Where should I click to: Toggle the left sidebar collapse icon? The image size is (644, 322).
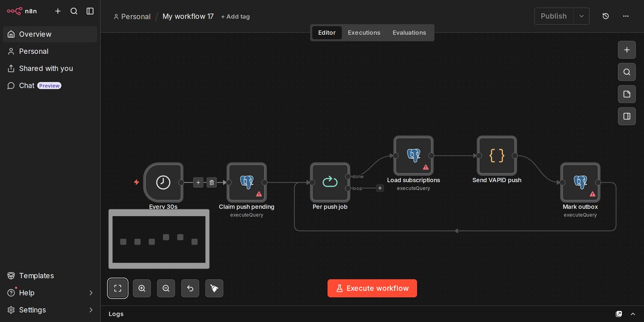point(90,11)
